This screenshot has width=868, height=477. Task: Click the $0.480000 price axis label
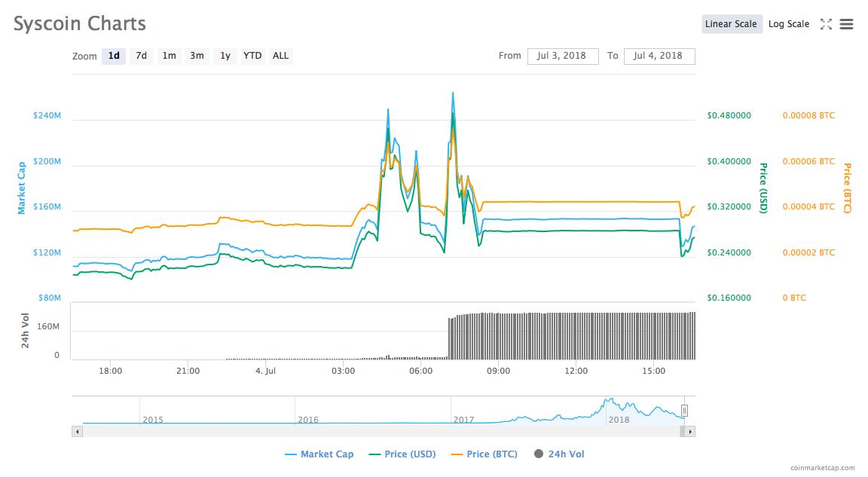(x=729, y=115)
